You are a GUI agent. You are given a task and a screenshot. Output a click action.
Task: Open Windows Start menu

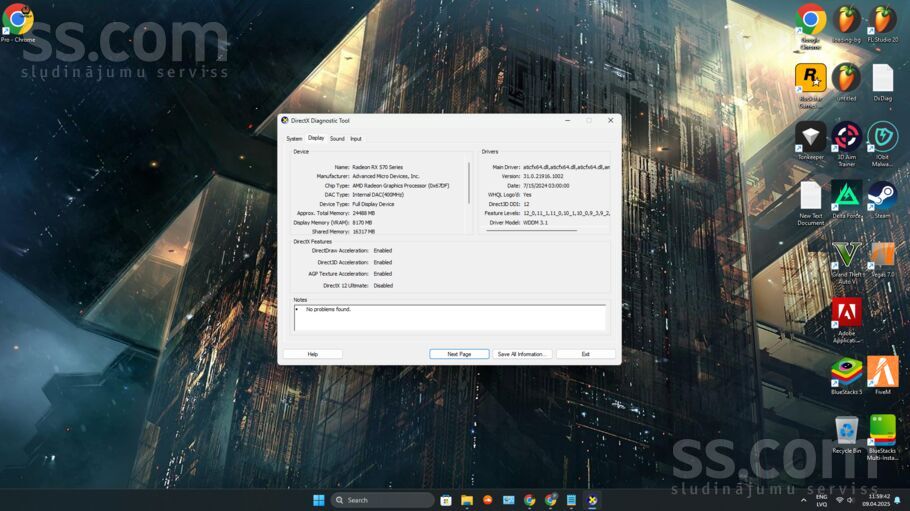[x=319, y=500]
